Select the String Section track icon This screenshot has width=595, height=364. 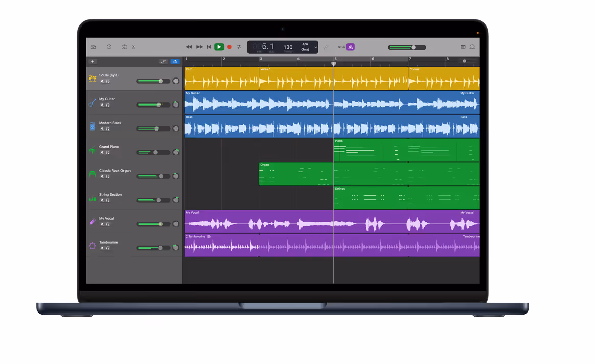pyautogui.click(x=92, y=198)
